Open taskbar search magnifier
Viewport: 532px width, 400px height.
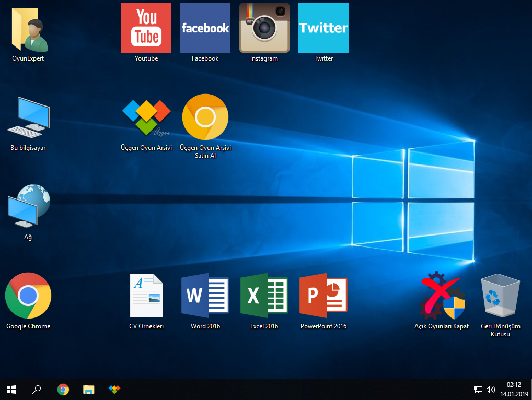37,390
